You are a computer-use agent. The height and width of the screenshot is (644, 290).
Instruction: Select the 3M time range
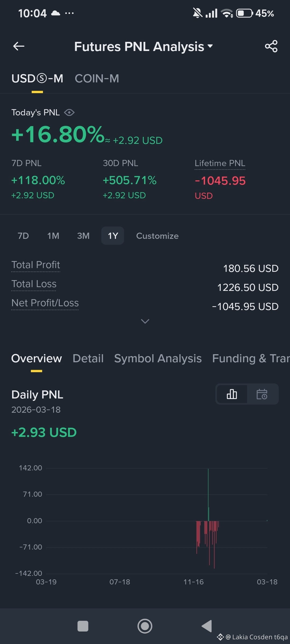coord(83,236)
